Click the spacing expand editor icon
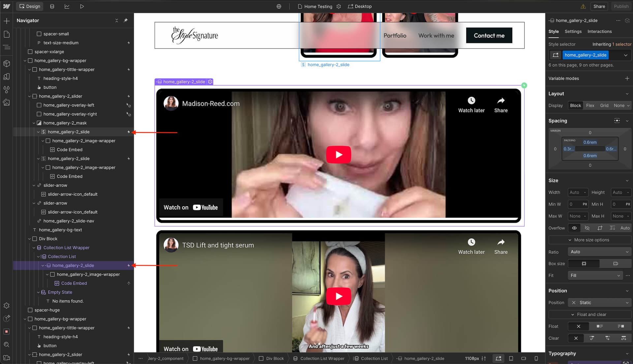Image resolution: width=633 pixels, height=364 pixels. click(617, 121)
